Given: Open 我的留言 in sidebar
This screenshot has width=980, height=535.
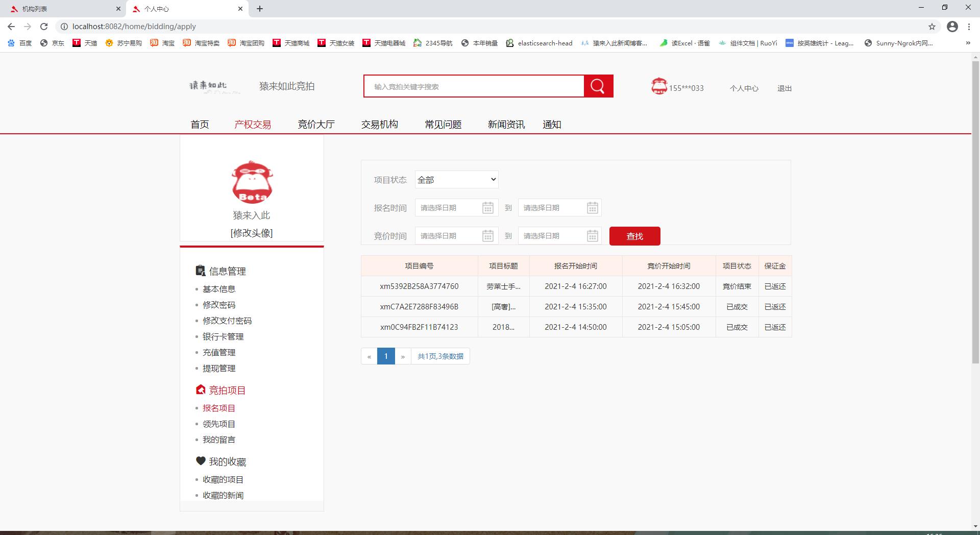Looking at the screenshot, I should pos(219,440).
